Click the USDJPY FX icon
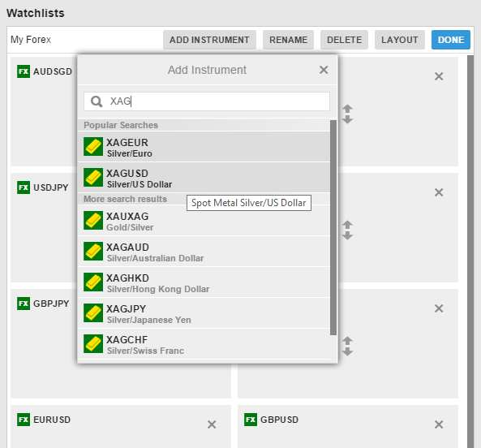The height and width of the screenshot is (448, 481). [x=24, y=187]
